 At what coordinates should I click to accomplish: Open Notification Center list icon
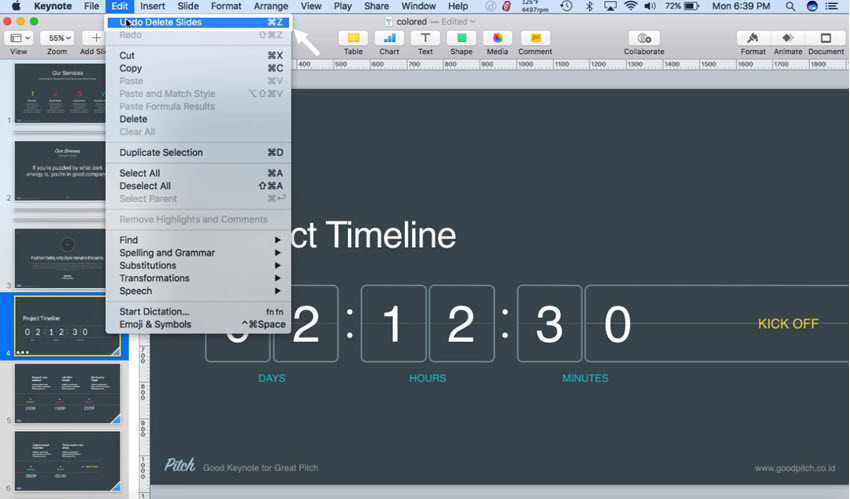tap(831, 6)
